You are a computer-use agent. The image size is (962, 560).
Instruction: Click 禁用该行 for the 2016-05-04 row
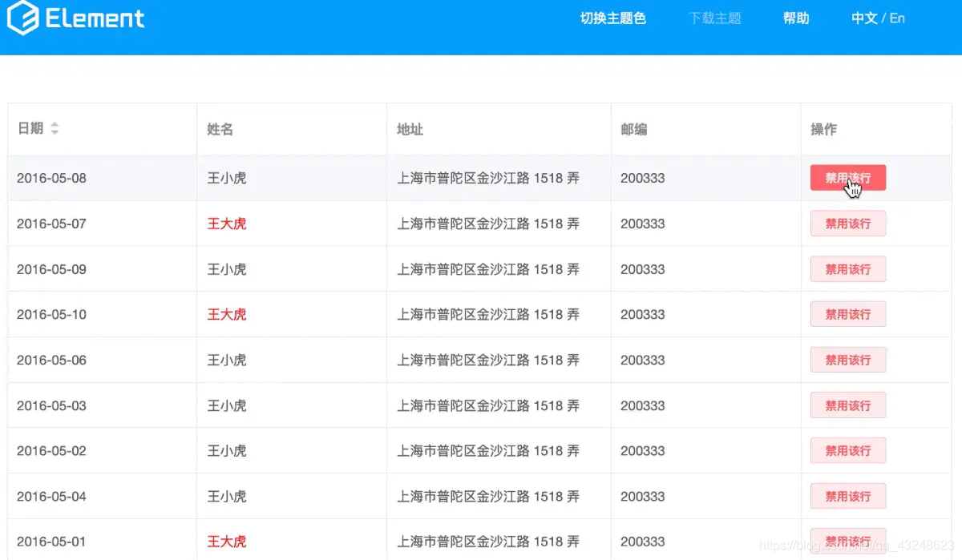(x=847, y=496)
